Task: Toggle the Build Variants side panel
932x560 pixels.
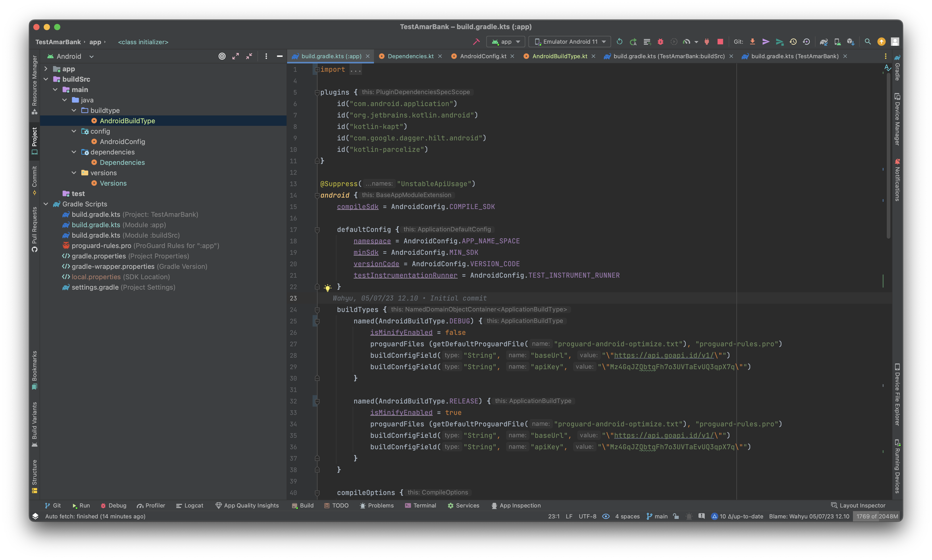Action: tap(34, 424)
